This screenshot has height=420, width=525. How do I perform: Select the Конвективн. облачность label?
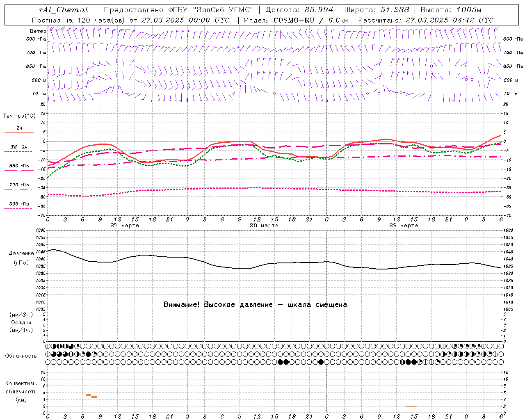21,388
